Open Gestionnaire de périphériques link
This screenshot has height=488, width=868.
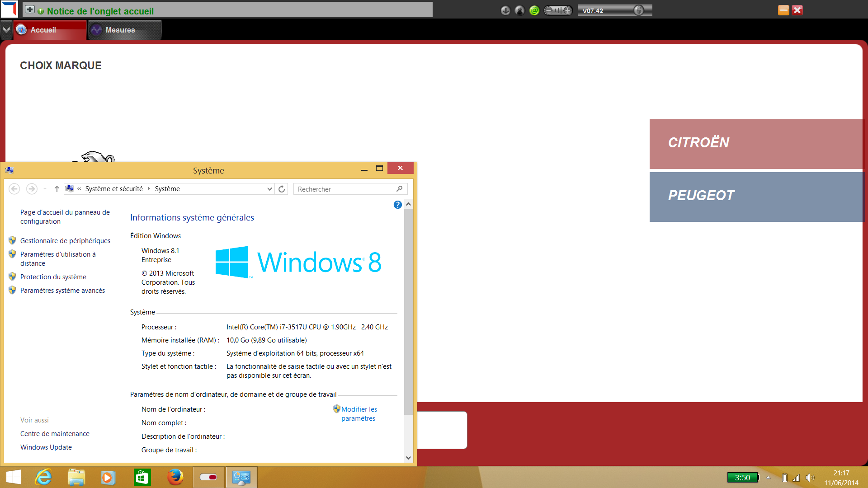pos(65,241)
